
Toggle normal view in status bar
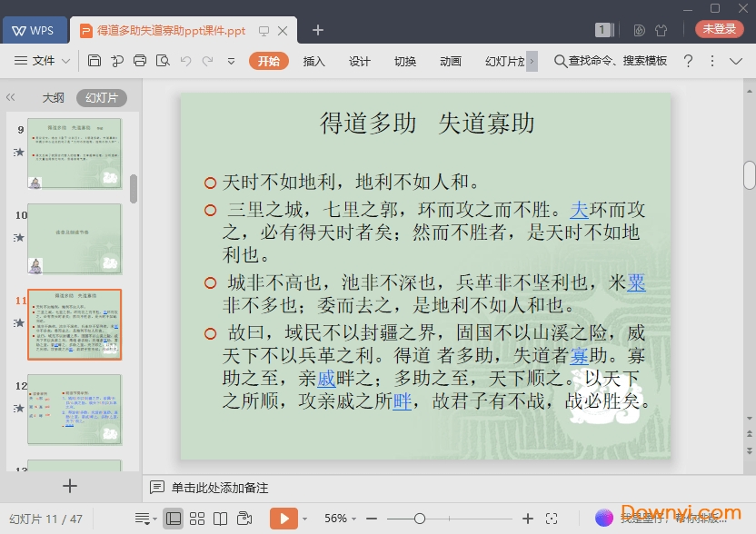click(173, 519)
